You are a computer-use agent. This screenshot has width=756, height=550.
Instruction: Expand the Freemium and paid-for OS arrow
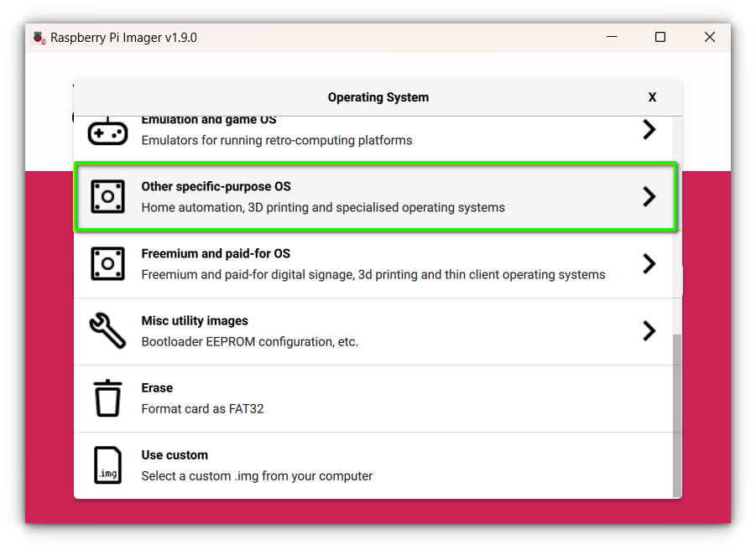coord(649,264)
